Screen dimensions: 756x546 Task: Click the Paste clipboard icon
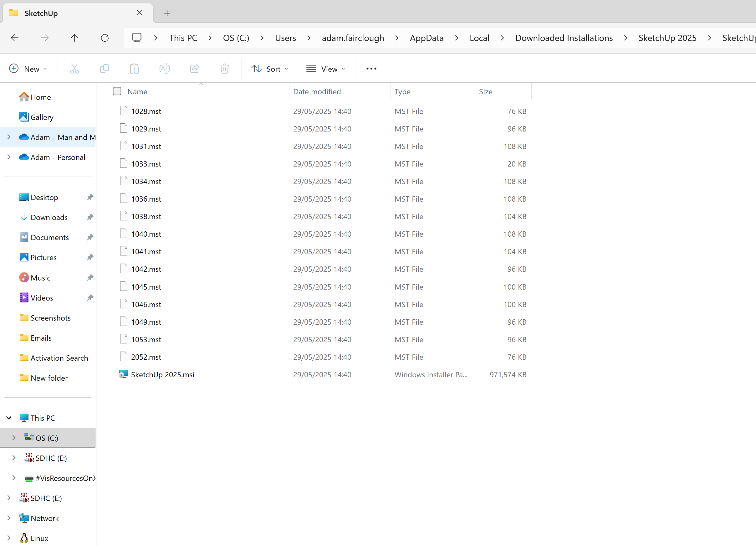click(134, 69)
